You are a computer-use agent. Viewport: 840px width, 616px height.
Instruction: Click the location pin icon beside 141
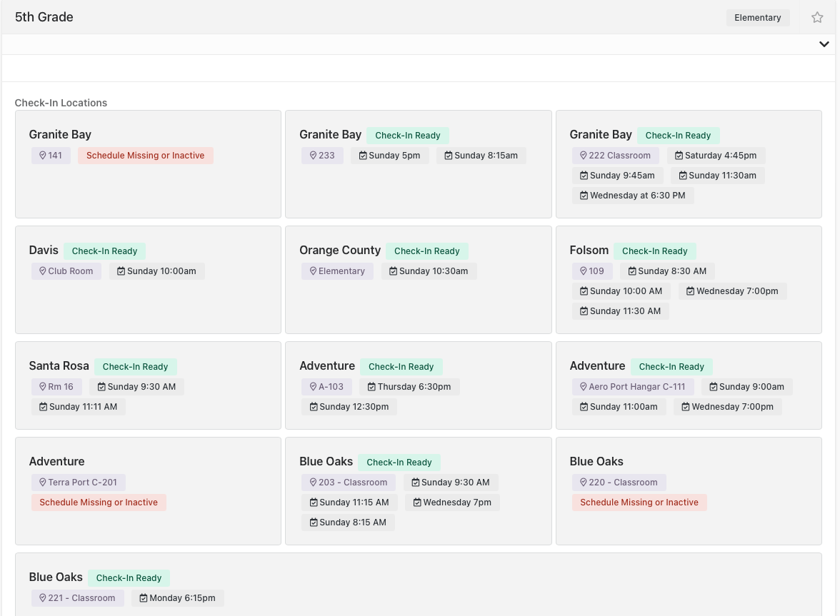point(42,155)
